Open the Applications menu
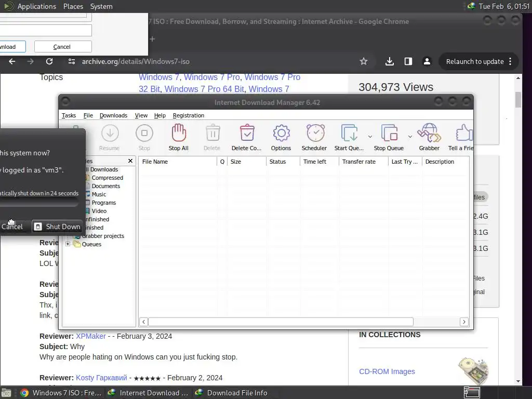532x399 pixels. [37, 6]
